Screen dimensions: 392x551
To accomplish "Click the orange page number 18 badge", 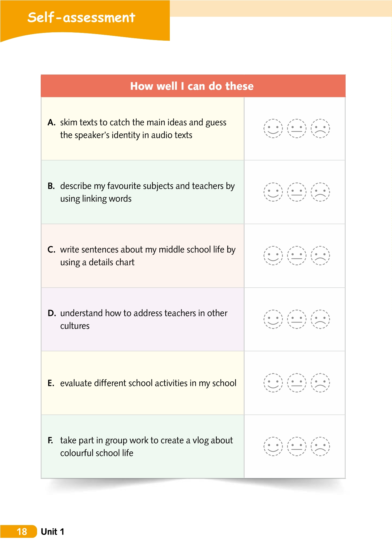I will [22, 532].
